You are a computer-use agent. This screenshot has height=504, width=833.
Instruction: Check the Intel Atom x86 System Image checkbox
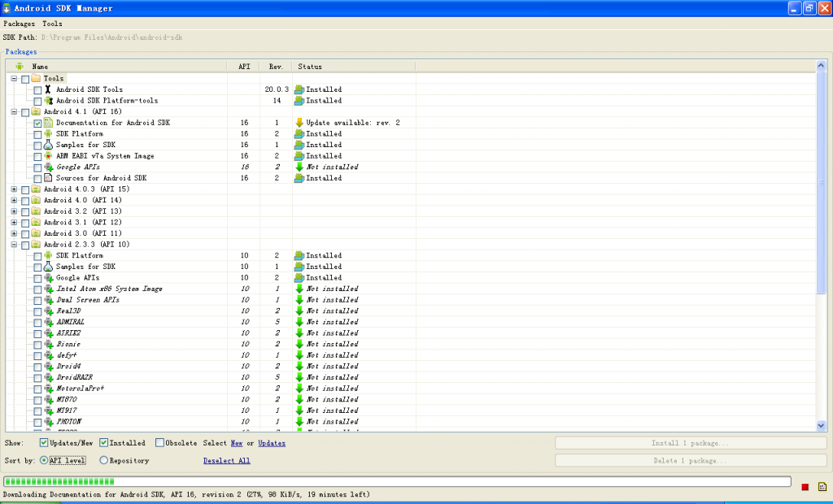[37, 289]
